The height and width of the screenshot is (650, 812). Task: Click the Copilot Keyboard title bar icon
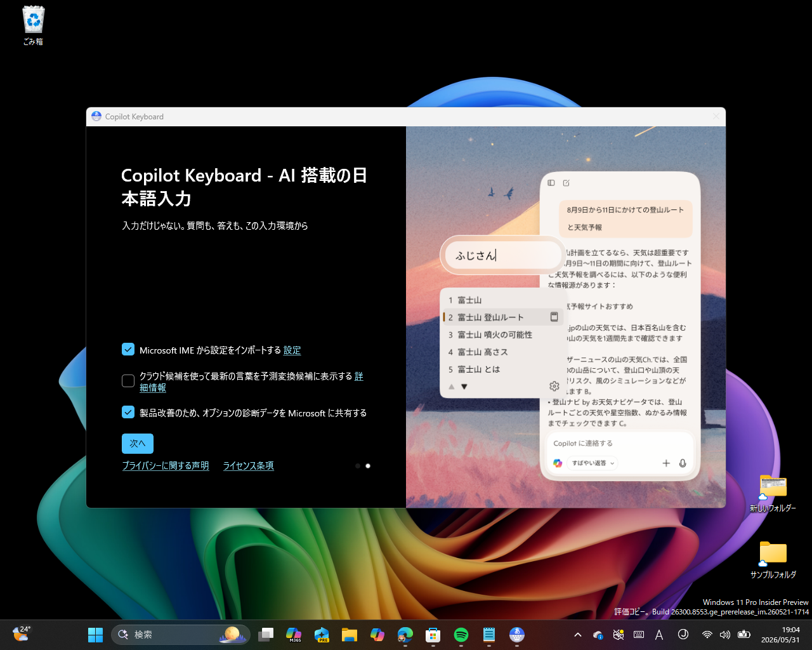point(96,117)
